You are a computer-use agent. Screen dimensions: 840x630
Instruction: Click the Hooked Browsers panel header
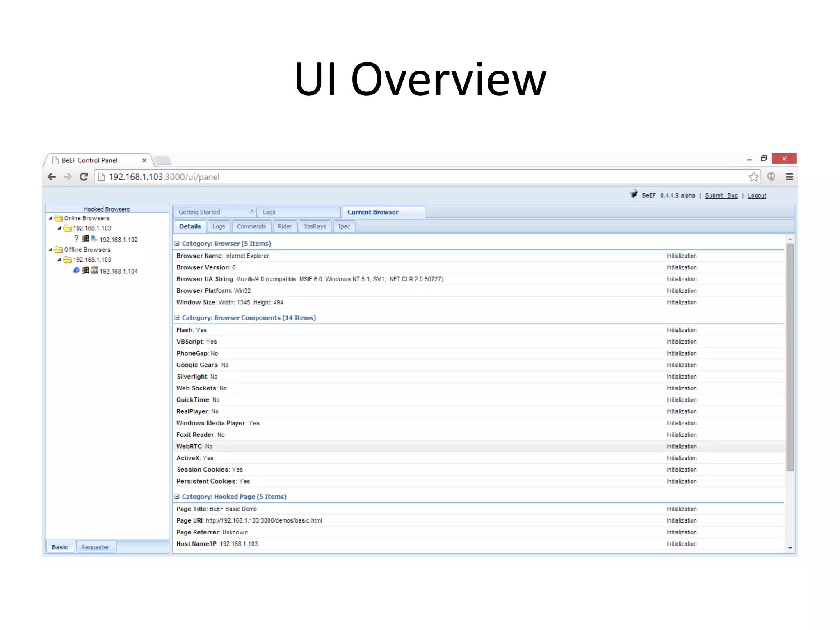(107, 209)
